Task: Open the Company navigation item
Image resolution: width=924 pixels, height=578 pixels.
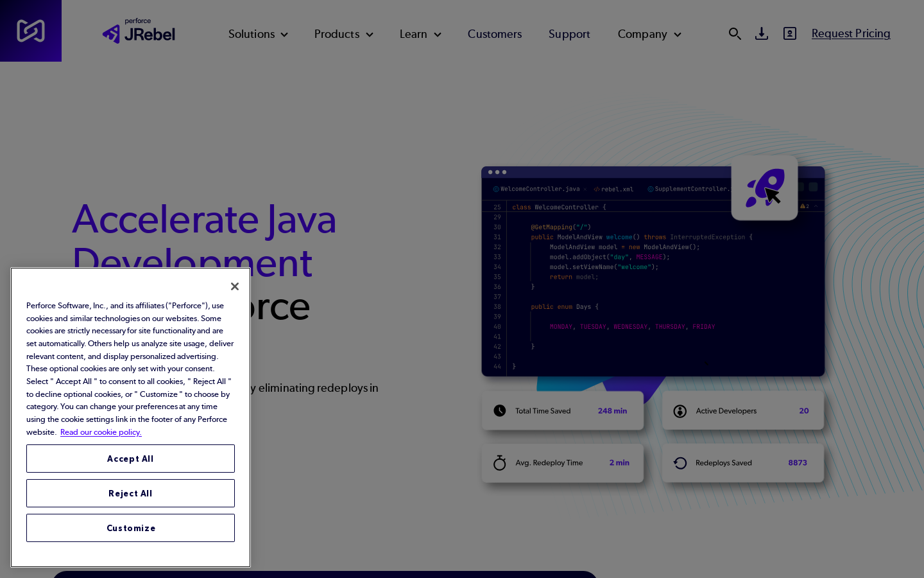Action: click(x=642, y=34)
